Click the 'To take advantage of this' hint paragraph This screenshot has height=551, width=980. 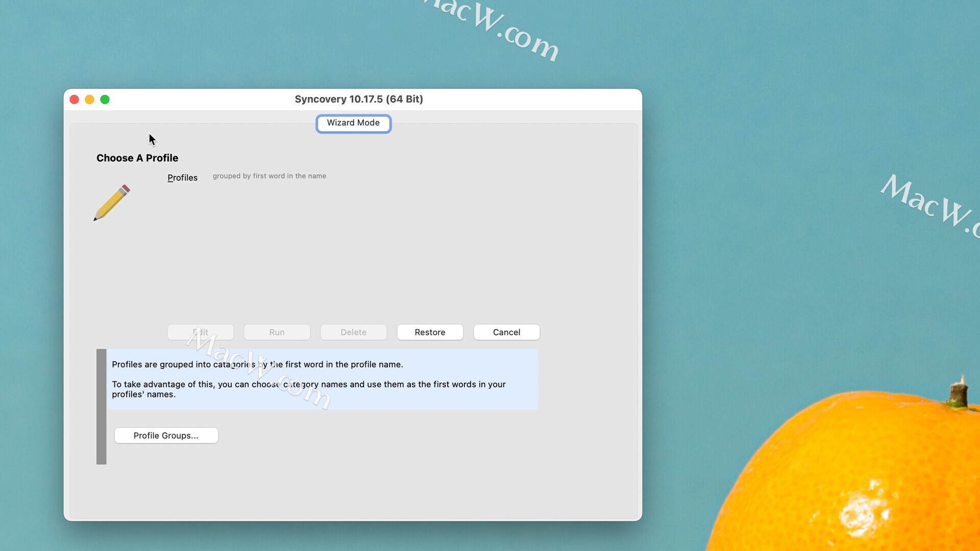(309, 389)
